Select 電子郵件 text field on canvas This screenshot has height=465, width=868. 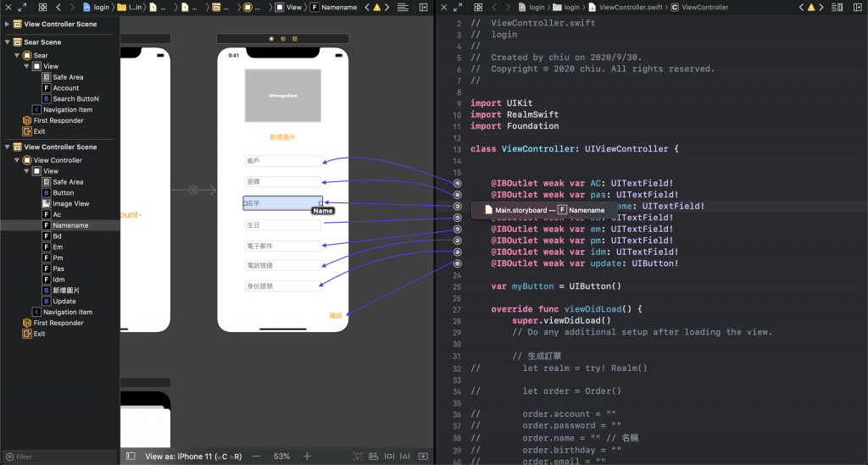point(282,246)
